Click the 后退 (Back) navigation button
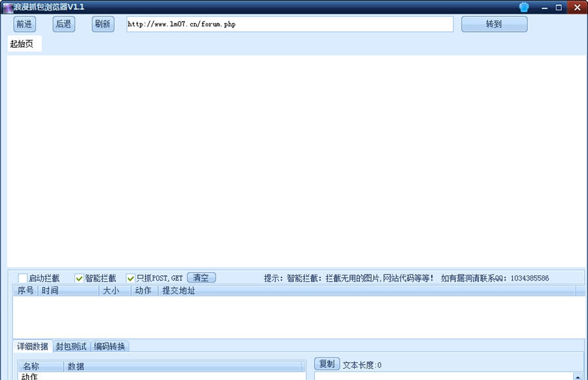The width and height of the screenshot is (588, 380). (x=63, y=24)
